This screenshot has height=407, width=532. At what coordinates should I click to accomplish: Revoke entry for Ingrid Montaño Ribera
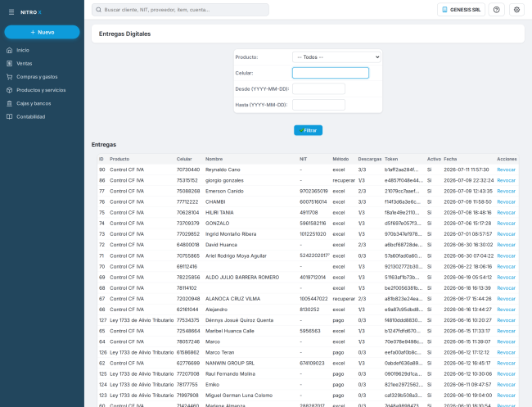[x=506, y=234]
